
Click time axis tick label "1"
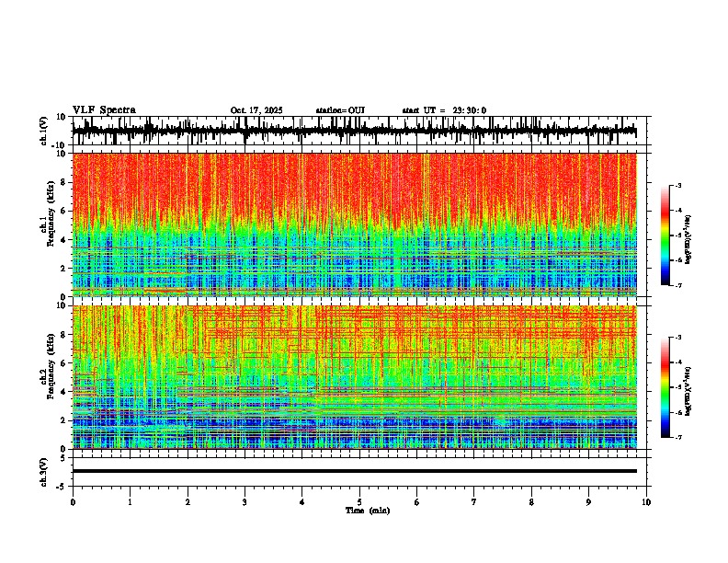(x=130, y=502)
